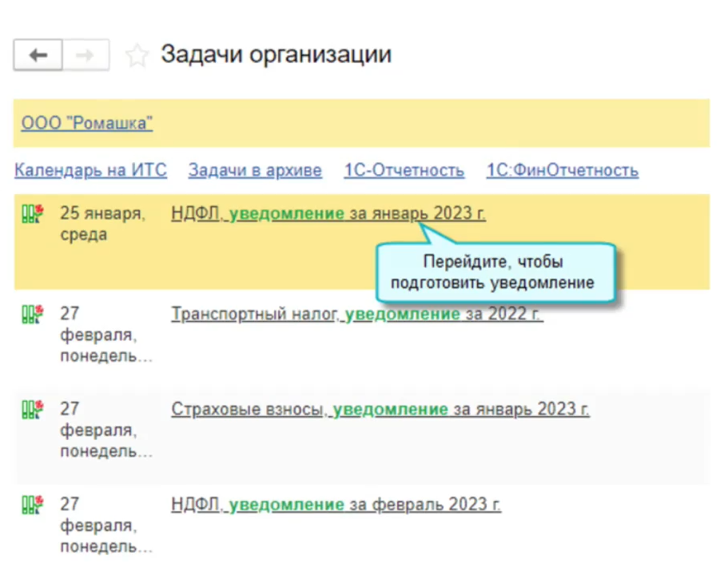Click the Задачи организации page title
Image resolution: width=728 pixels, height=579 pixels.
(276, 54)
